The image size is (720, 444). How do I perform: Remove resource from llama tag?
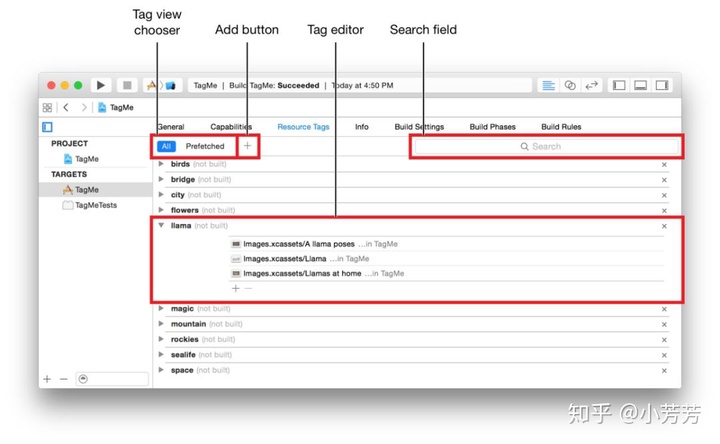tap(248, 288)
